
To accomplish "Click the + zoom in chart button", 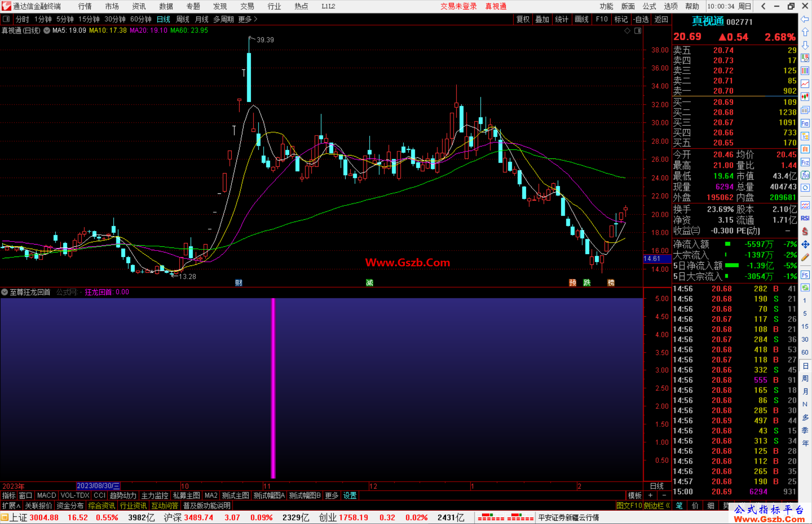I will click(x=651, y=495).
